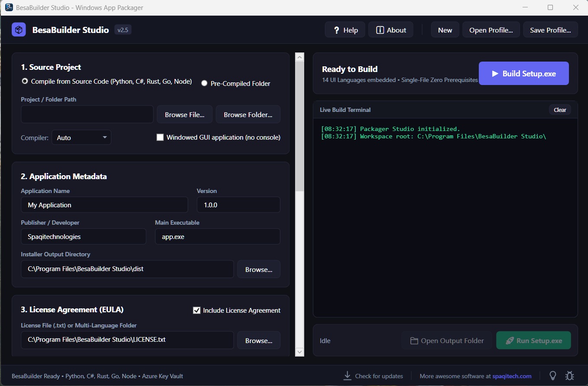Click Check for updates text
588x386 pixels.
(x=379, y=376)
